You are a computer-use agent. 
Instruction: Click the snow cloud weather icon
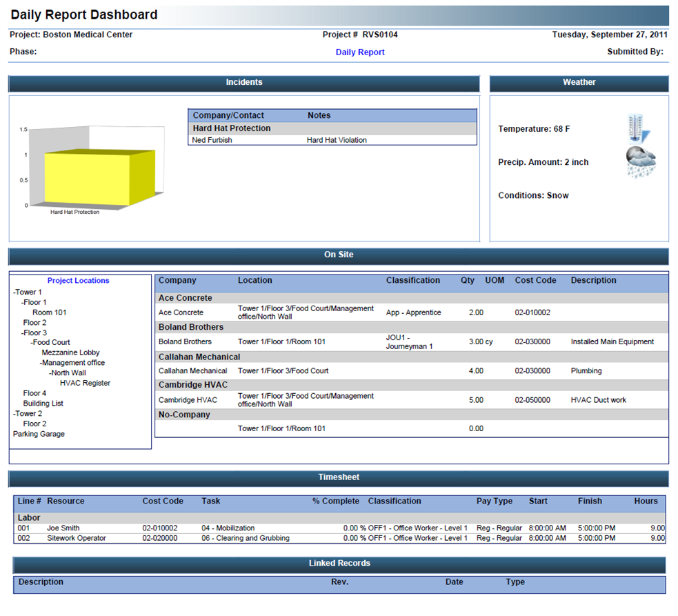pyautogui.click(x=641, y=163)
